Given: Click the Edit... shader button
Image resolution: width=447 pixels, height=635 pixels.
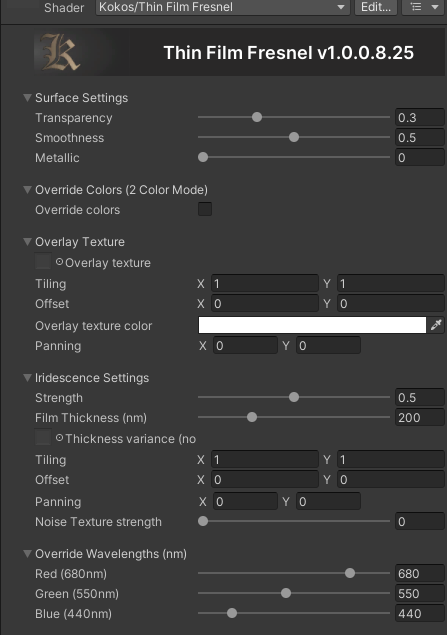Looking at the screenshot, I should tap(376, 7).
